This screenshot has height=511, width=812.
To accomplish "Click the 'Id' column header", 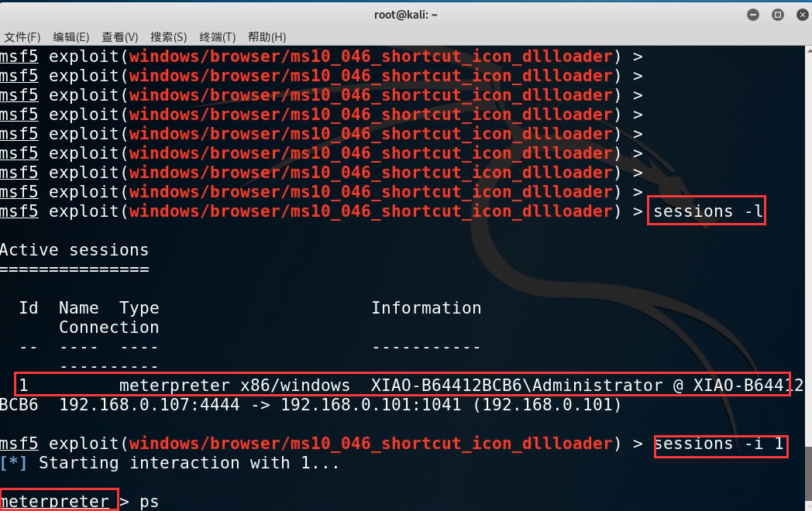I will click(x=29, y=308).
